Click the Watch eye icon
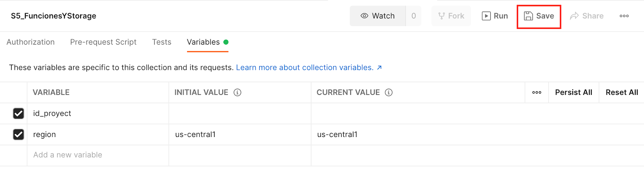 point(364,16)
